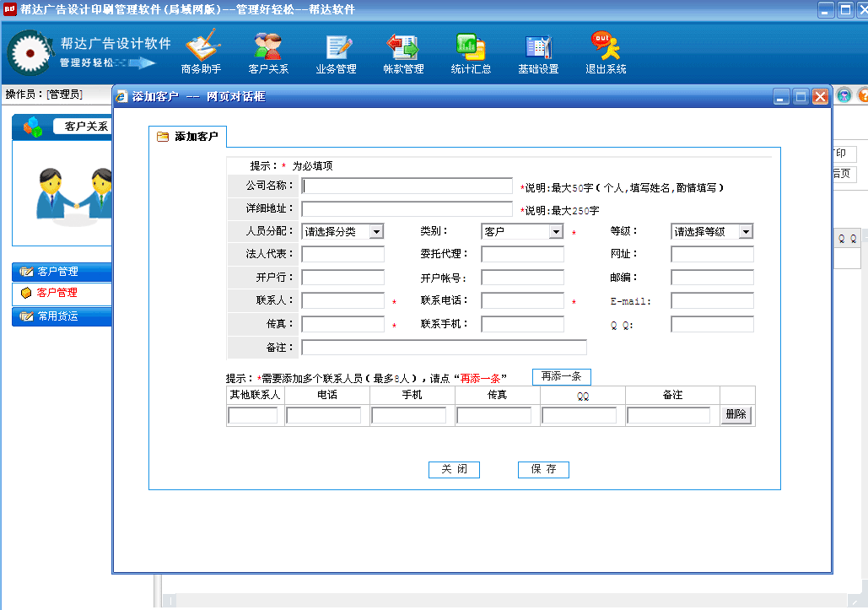
Task: Click the red 再添一条 hint text
Action: [480, 379]
